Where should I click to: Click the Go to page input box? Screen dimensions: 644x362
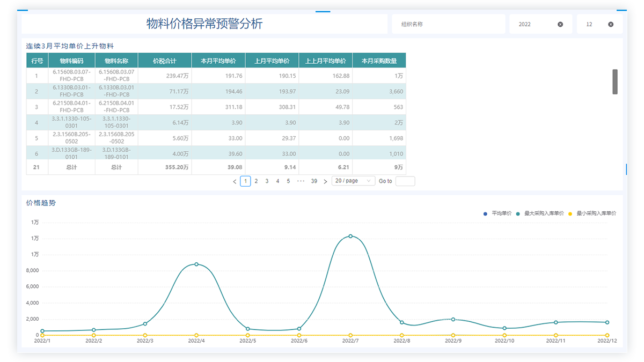pyautogui.click(x=405, y=181)
